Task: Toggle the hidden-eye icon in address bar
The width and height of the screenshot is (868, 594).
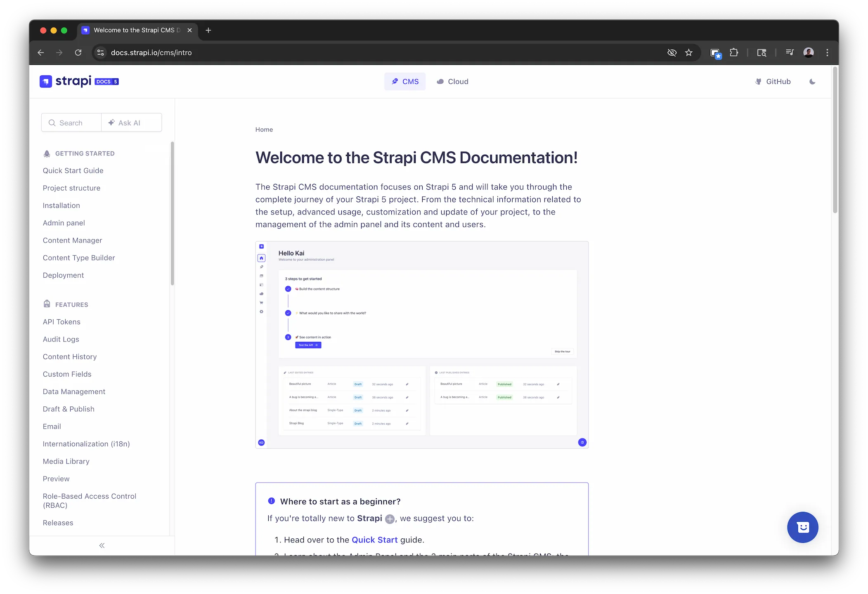Action: coord(672,52)
